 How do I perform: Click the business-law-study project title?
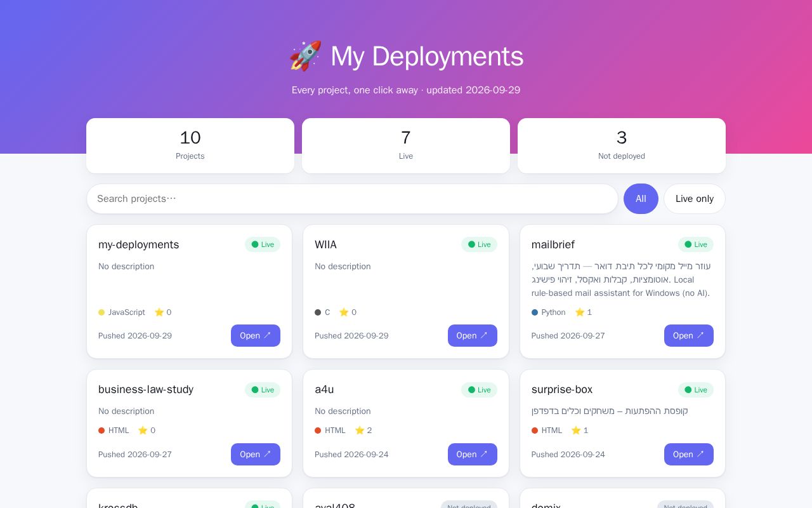click(146, 389)
